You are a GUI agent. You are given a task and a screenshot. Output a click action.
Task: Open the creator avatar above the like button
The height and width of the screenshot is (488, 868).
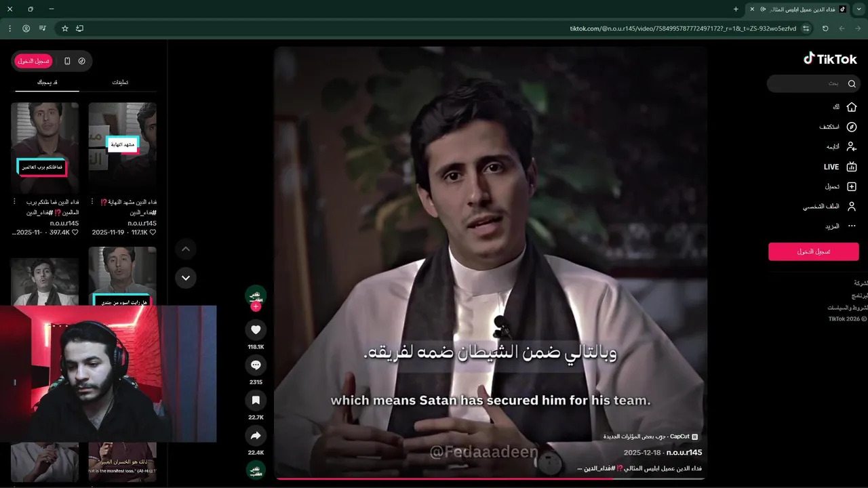(x=256, y=296)
